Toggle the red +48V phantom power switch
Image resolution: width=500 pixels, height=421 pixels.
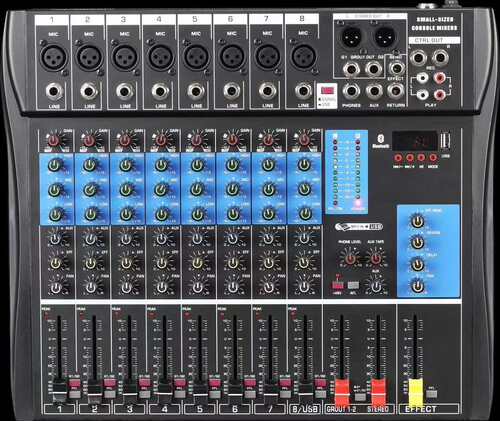point(337,285)
